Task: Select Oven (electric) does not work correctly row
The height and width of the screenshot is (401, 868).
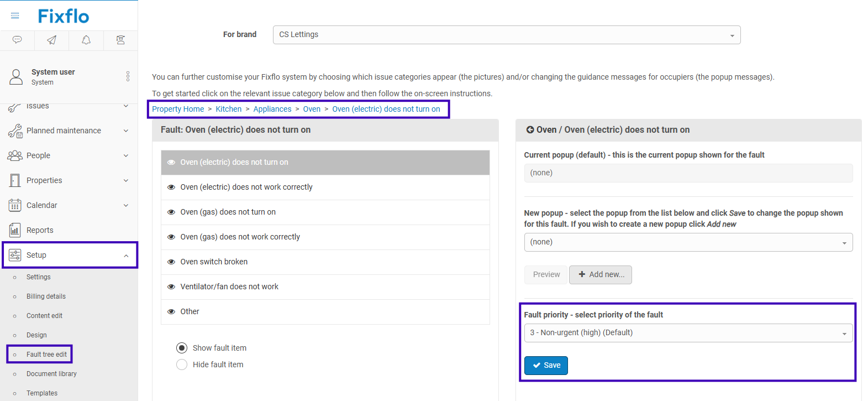Action: pyautogui.click(x=325, y=188)
